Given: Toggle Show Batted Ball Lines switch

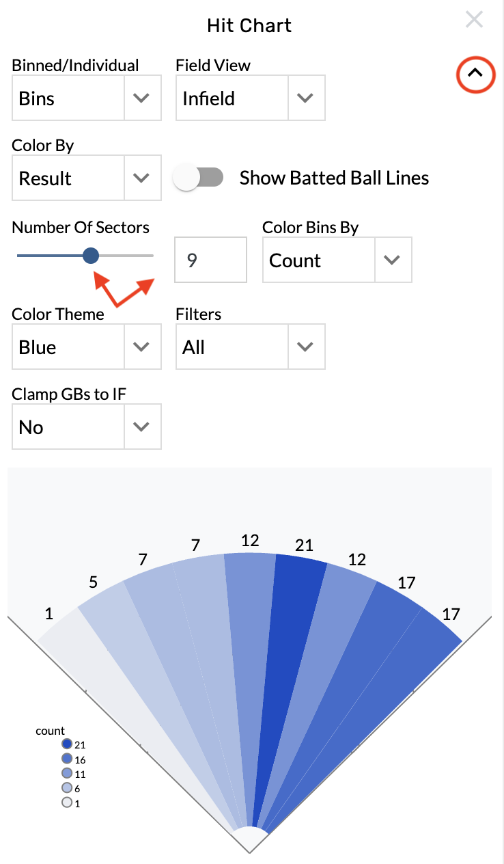Looking at the screenshot, I should (198, 178).
